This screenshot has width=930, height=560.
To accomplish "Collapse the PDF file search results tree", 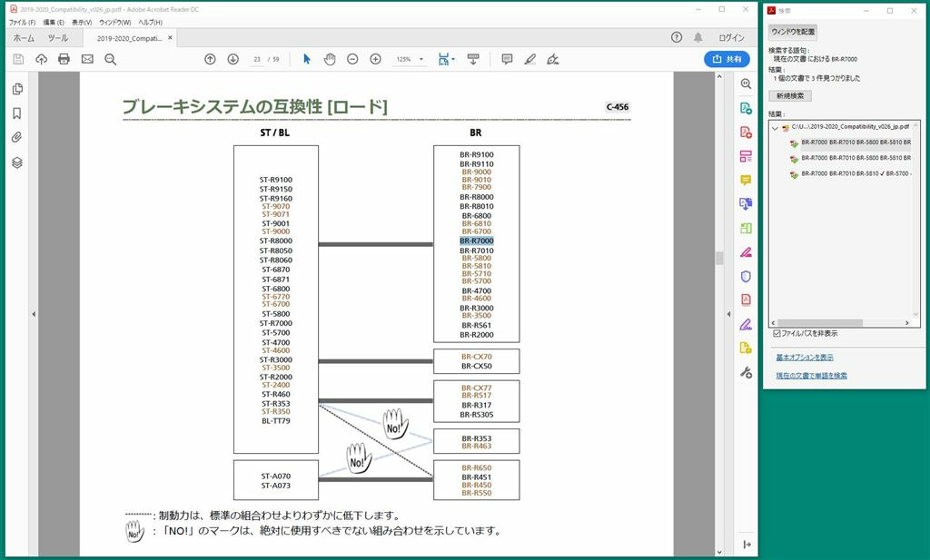I will pyautogui.click(x=774, y=128).
